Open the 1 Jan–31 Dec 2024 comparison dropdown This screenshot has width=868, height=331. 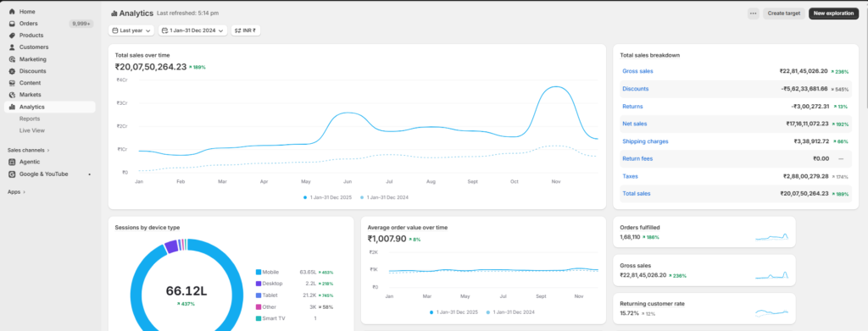pyautogui.click(x=192, y=31)
